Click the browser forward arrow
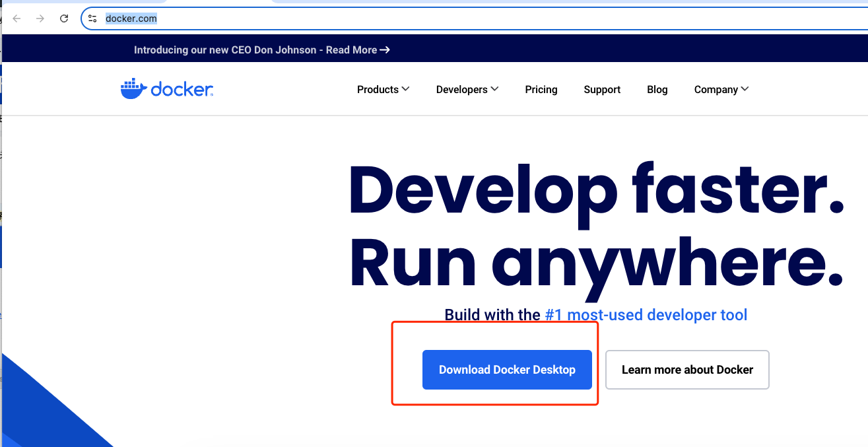Viewport: 868px width, 447px height. coord(40,18)
